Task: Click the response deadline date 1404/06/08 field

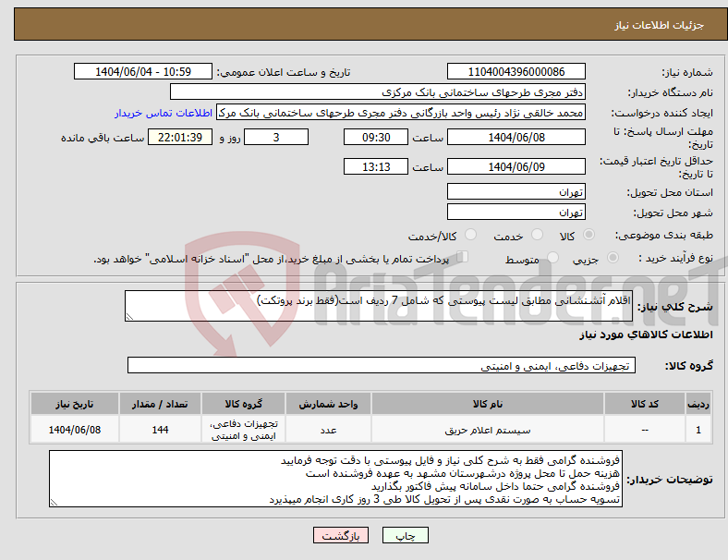Action: tap(516, 137)
